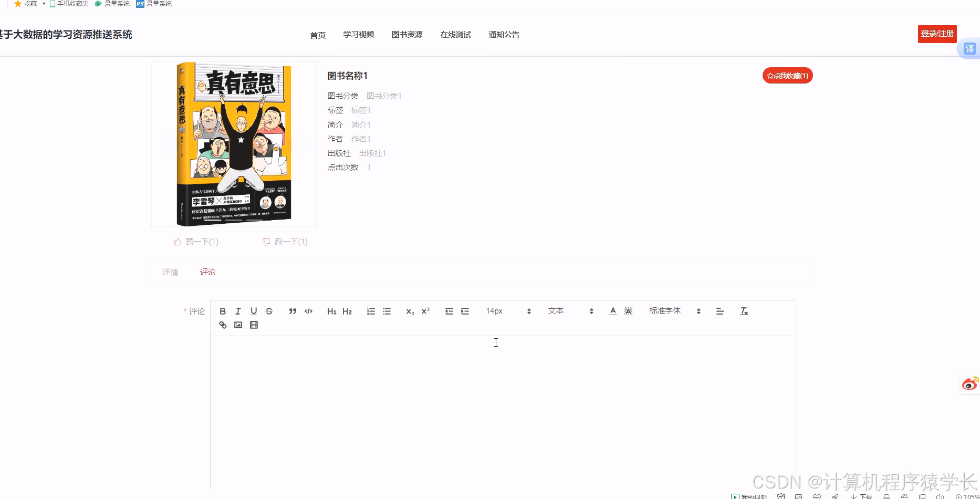Like the book with 赞一下(1)
The height and width of the screenshot is (499, 980).
(196, 242)
